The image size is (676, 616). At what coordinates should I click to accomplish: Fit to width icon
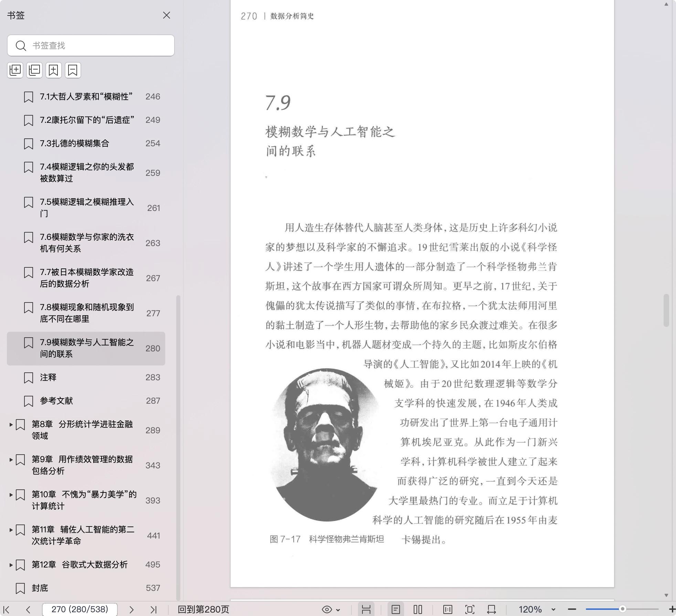pyautogui.click(x=492, y=609)
